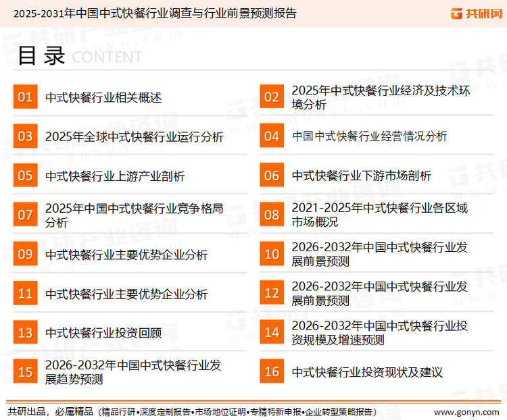Click the orange 10 number box
Image resolution: width=507 pixels, height=420 pixels.
[272, 254]
